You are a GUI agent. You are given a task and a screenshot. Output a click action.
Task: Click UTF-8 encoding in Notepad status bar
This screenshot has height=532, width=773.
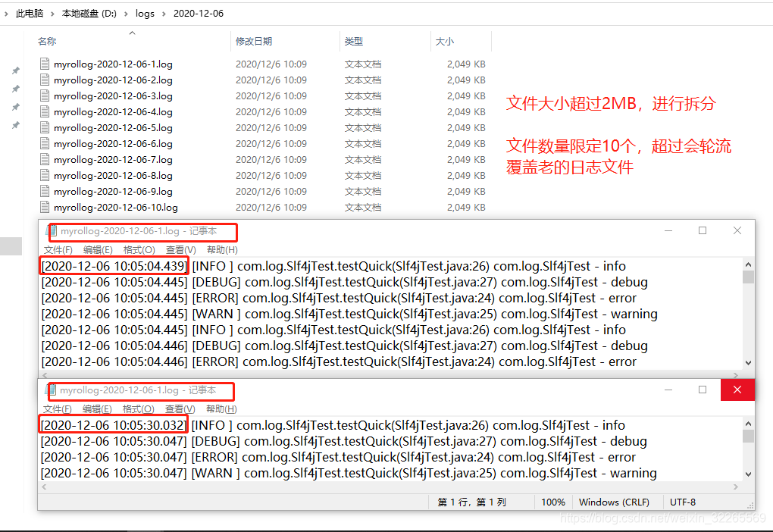click(x=683, y=502)
